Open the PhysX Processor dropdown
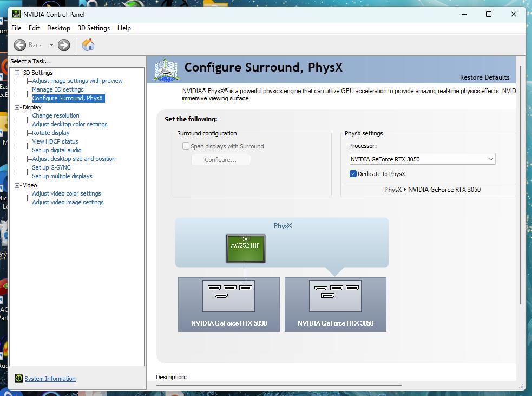The height and width of the screenshot is (396, 532). click(x=422, y=159)
